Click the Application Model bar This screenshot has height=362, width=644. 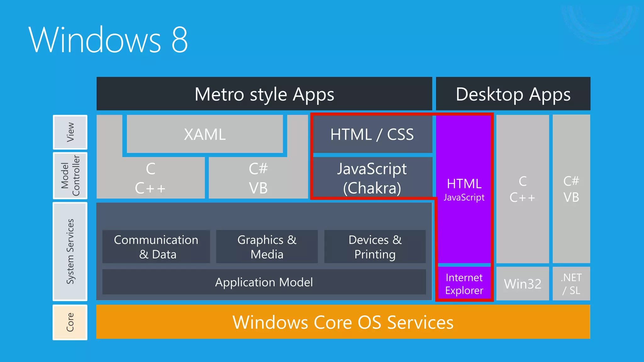pyautogui.click(x=264, y=282)
